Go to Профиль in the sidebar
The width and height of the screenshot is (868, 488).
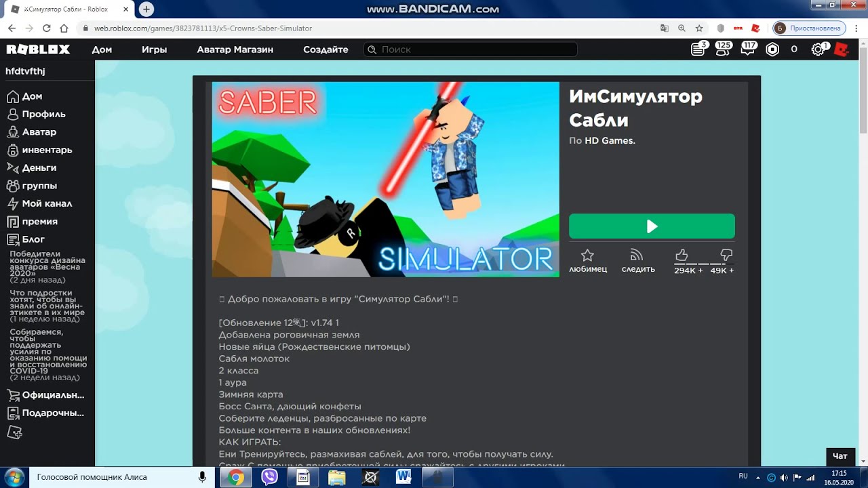pos(43,114)
